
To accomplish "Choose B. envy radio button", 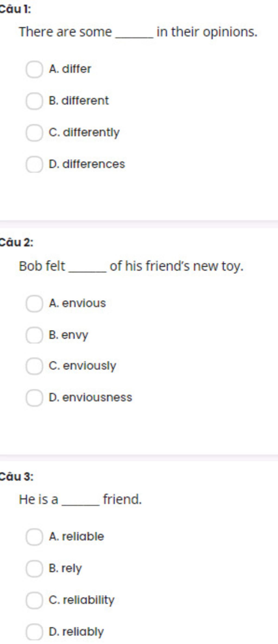I will 34,335.
